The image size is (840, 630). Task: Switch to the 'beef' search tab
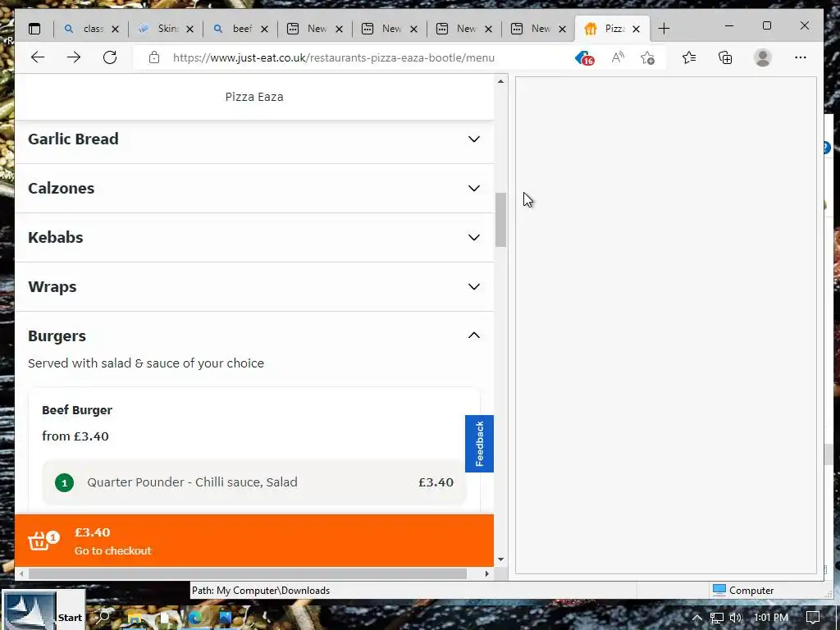241,29
